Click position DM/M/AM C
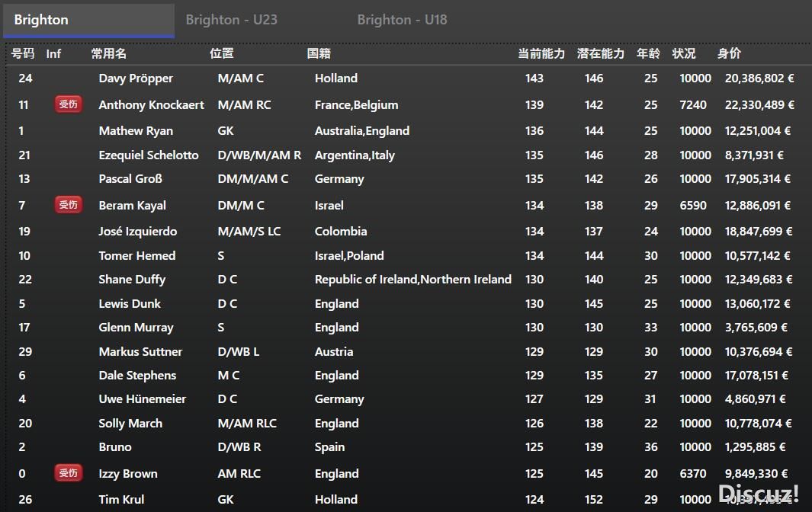This screenshot has width=812, height=512. [x=252, y=178]
